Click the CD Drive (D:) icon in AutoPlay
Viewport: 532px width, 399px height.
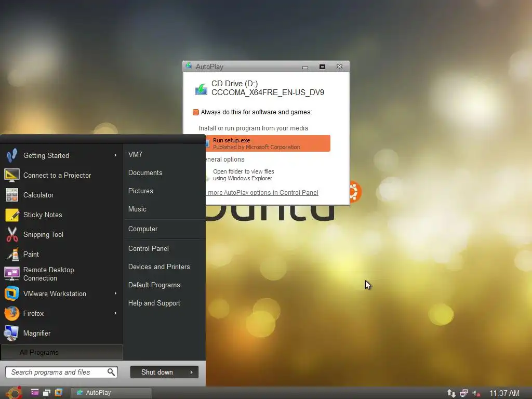tap(201, 89)
